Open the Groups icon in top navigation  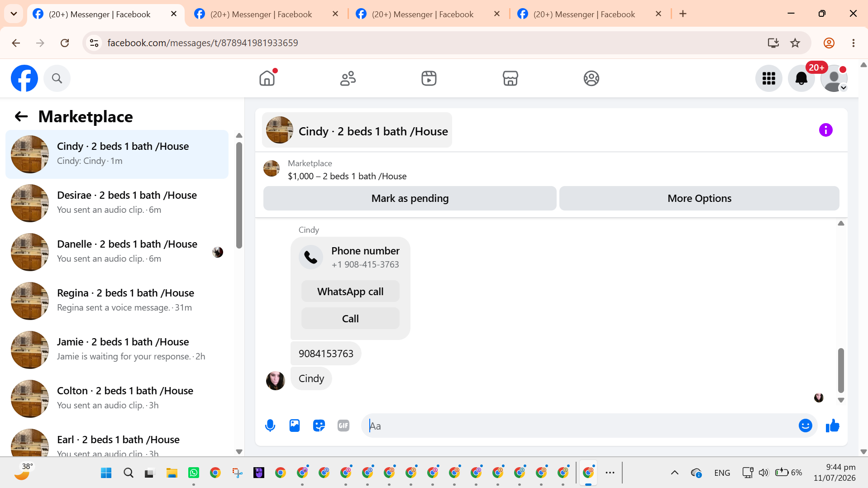pyautogui.click(x=591, y=78)
